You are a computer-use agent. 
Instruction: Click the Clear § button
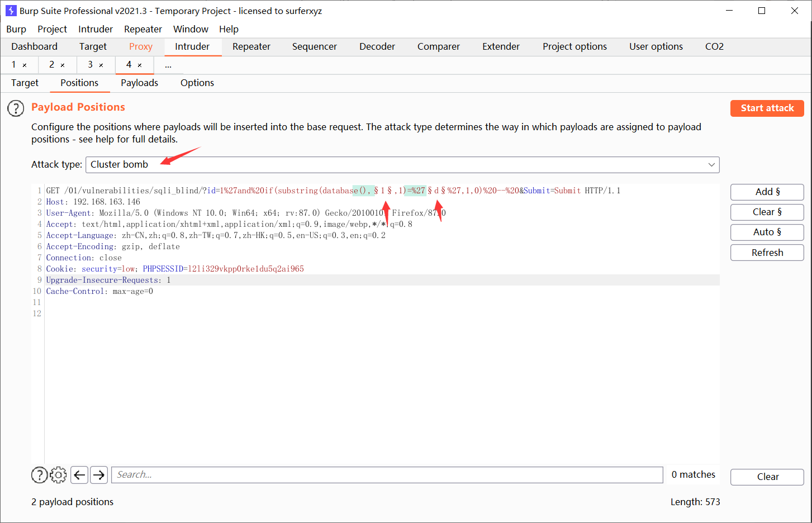767,212
